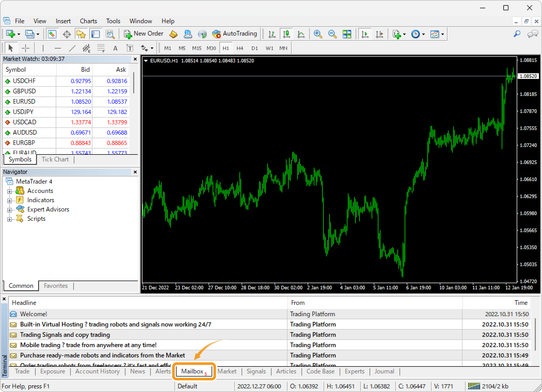Click the Zoom In magnifier icon

(317, 34)
